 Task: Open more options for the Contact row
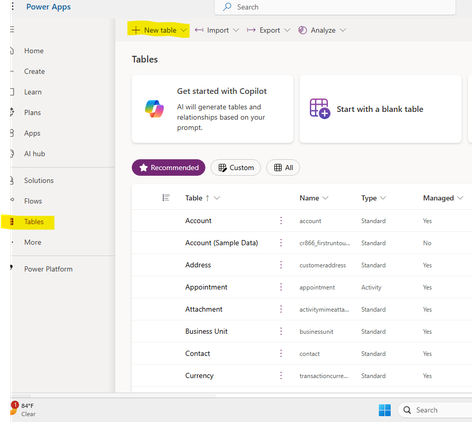point(281,353)
